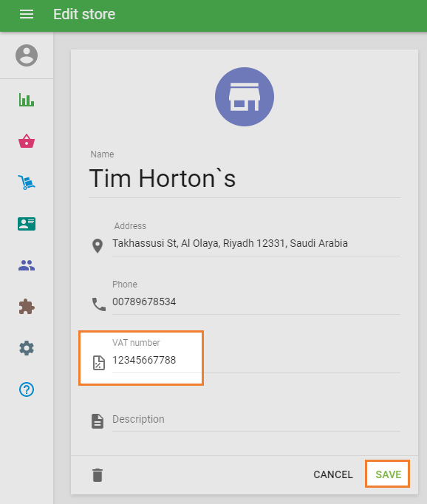Click the Phone field 00789678534
Screen dimensions: 427x504
tap(256, 302)
